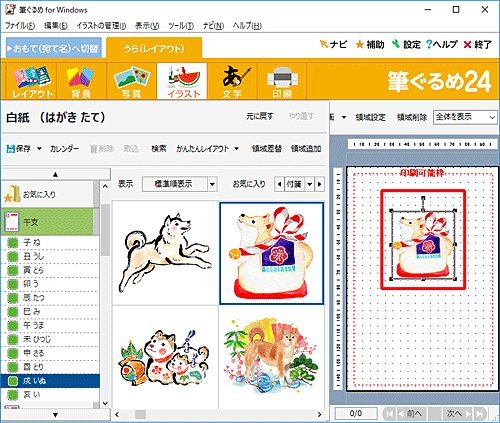Select 酉 とり in zodiac list
The image size is (500, 423).
50,367
